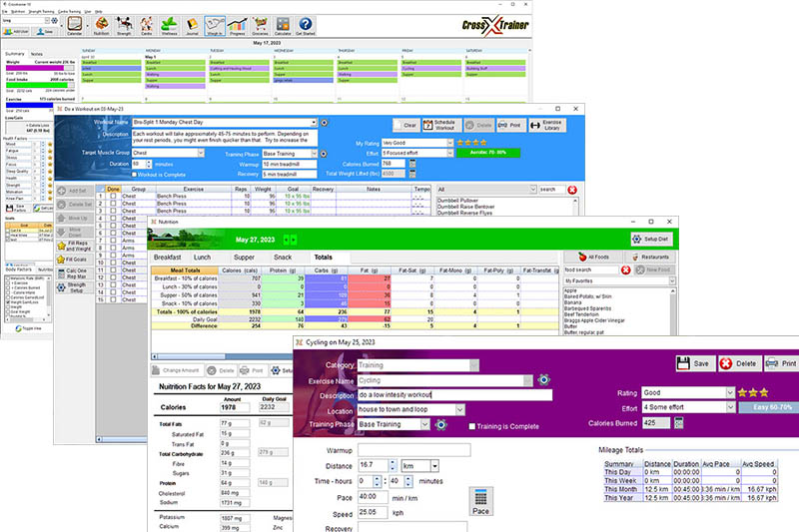Switch to the Notes tab in main window
799x532 pixels.
[x=37, y=54]
